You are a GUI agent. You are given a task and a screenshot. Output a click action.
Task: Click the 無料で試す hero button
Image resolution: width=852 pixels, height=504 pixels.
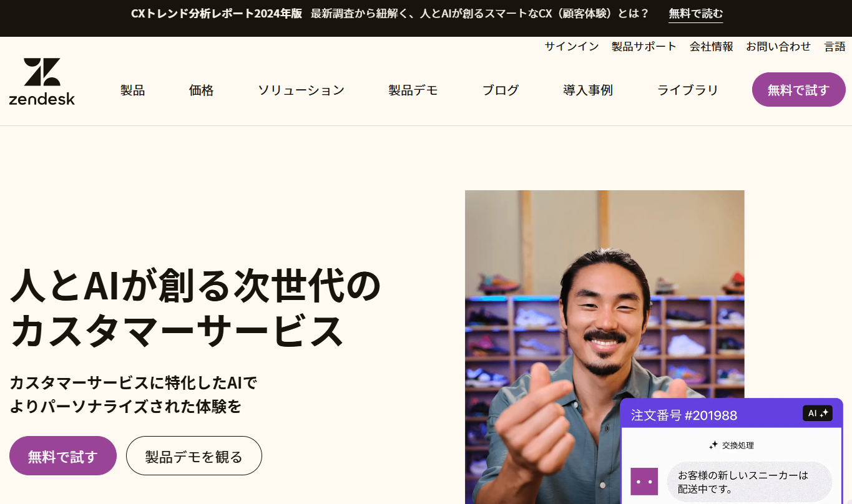[x=63, y=456]
